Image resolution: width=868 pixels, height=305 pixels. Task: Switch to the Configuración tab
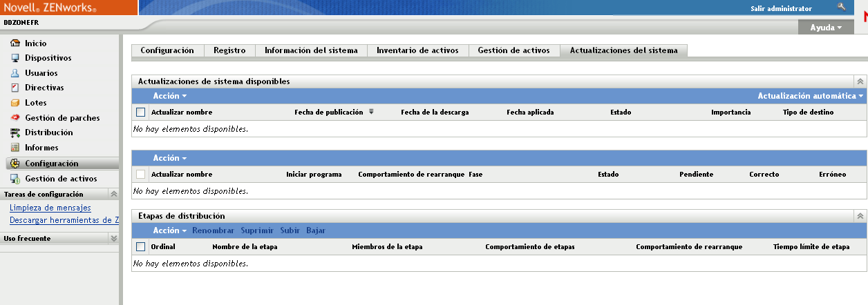[x=167, y=50]
